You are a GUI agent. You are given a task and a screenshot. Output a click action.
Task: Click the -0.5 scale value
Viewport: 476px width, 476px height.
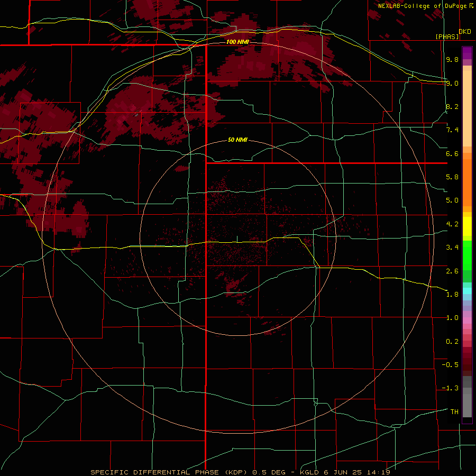pyautogui.click(x=450, y=365)
